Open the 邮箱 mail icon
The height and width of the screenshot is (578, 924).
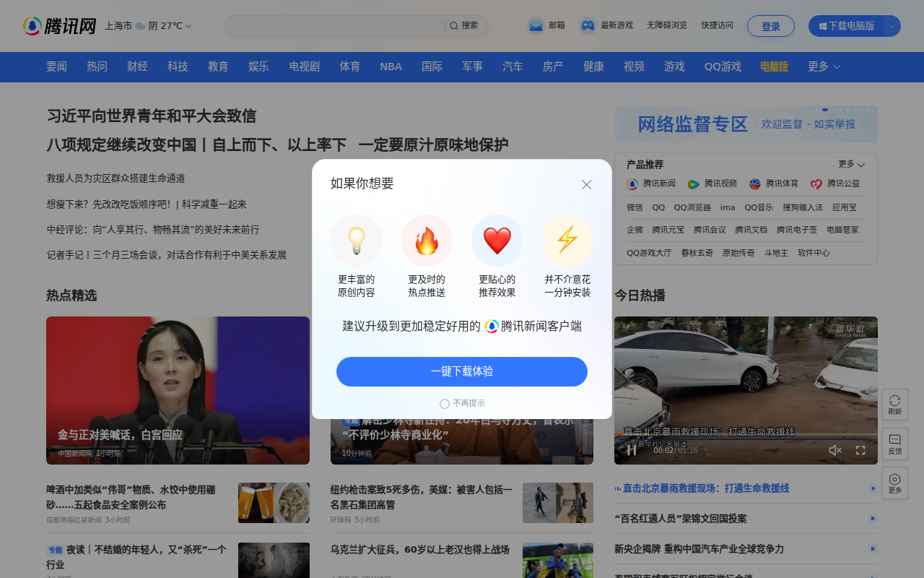535,26
